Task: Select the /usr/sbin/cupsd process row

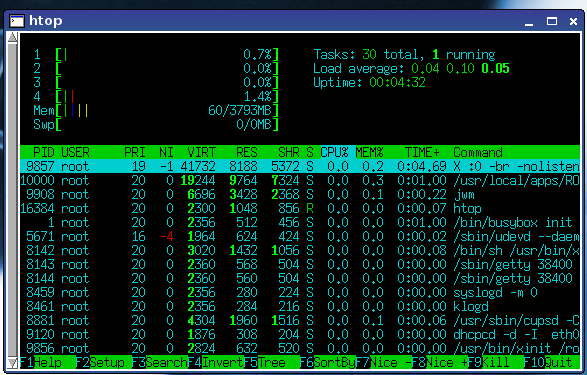Action: click(x=300, y=320)
